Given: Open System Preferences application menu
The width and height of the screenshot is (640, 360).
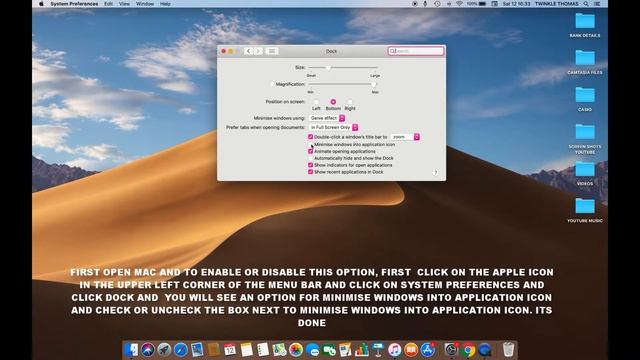Looking at the screenshot, I should [74, 4].
